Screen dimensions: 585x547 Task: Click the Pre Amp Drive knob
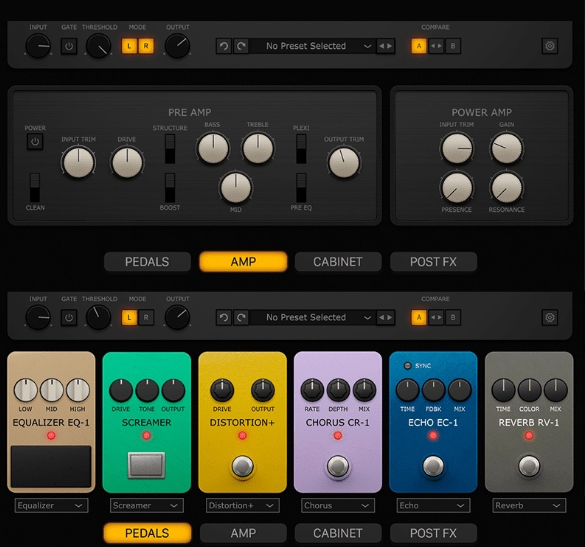coord(127,162)
